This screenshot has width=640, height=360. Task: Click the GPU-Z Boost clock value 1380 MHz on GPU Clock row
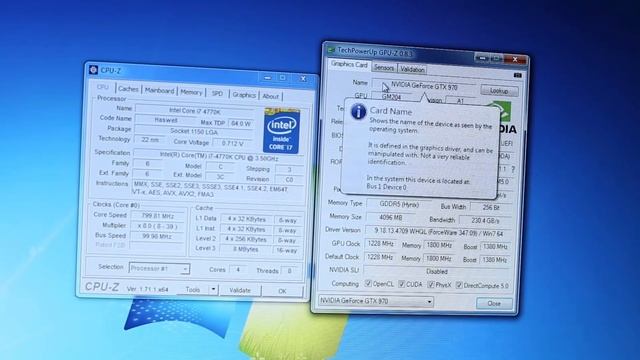[x=494, y=247]
